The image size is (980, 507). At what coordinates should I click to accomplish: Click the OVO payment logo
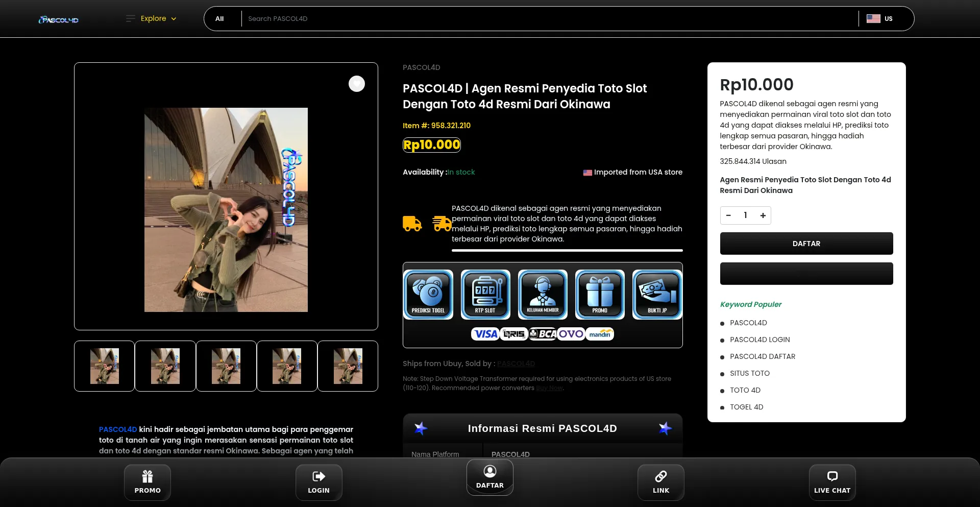pyautogui.click(x=571, y=334)
